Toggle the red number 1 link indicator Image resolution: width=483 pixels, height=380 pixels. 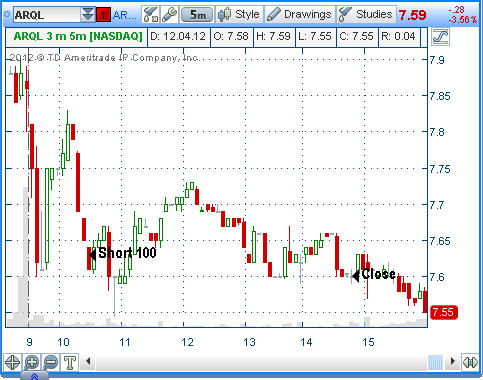coord(103,15)
